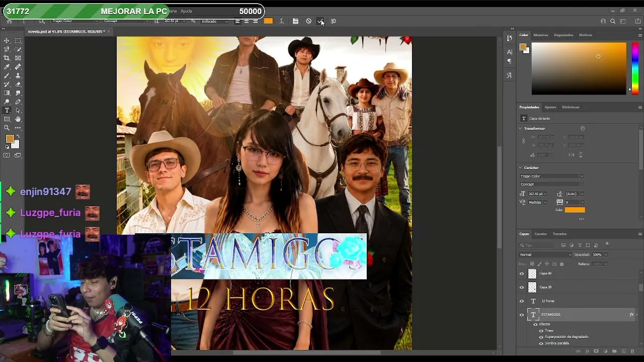Click the foreground color in toolbox
The image size is (644, 362).
point(10,139)
